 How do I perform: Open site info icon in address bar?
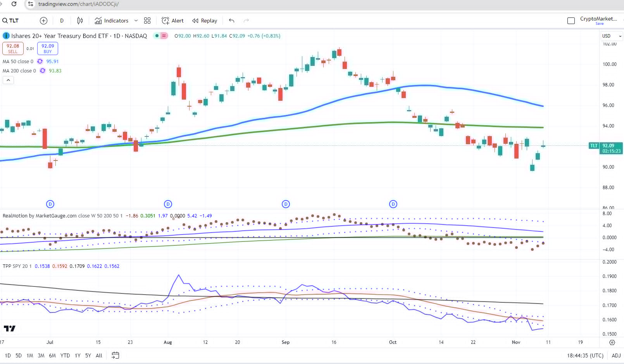click(x=31, y=4)
